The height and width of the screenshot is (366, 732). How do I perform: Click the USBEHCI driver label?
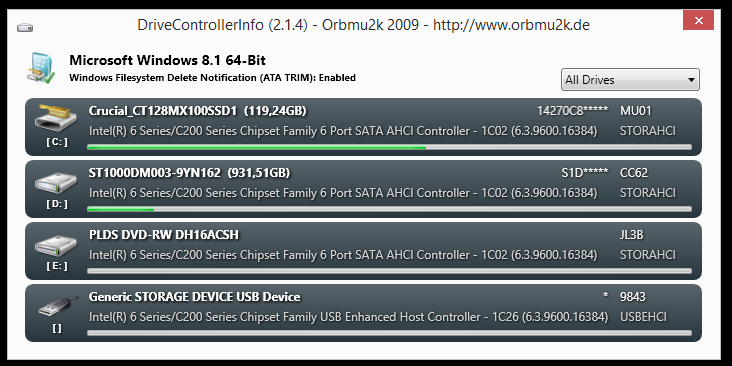643,317
